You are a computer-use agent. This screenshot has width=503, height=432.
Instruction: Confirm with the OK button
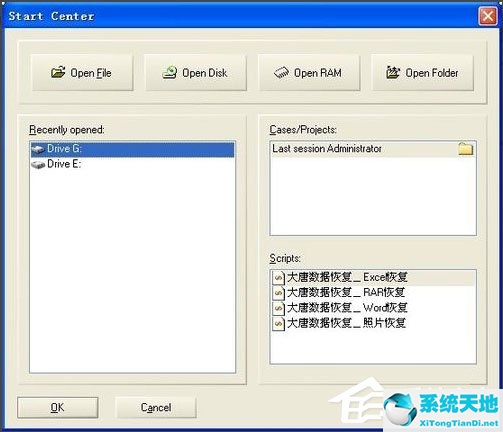[58, 407]
